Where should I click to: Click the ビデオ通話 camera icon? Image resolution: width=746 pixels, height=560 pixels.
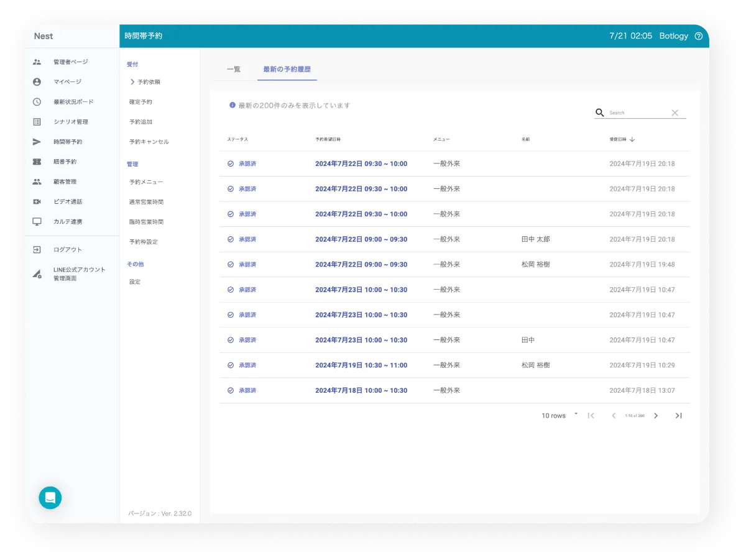click(x=37, y=201)
